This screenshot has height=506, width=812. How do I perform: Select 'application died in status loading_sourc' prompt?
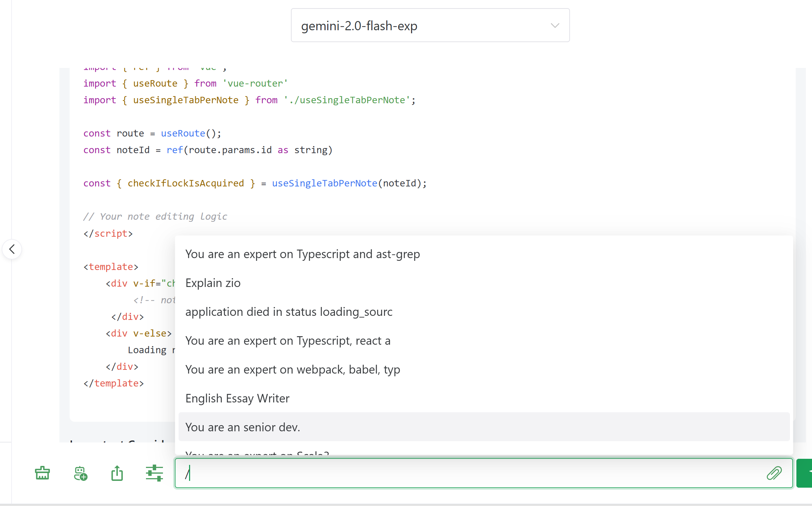point(484,312)
